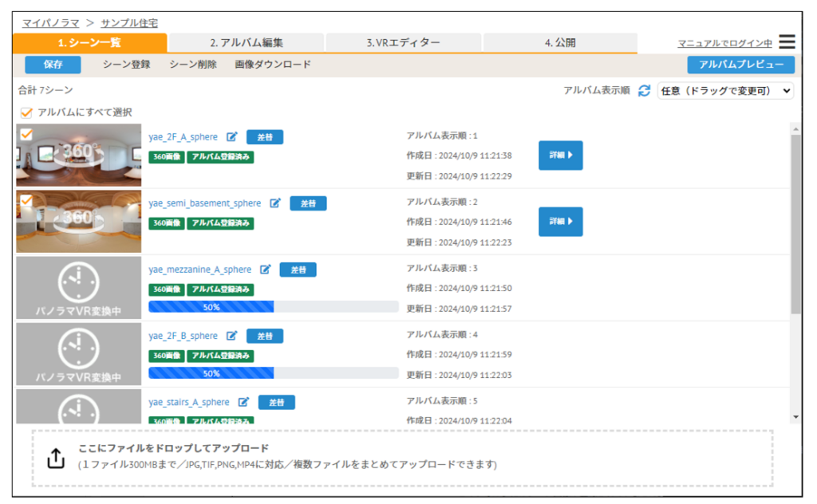Open the hamburger menu icon
Screen dimensions: 817x504
click(787, 42)
